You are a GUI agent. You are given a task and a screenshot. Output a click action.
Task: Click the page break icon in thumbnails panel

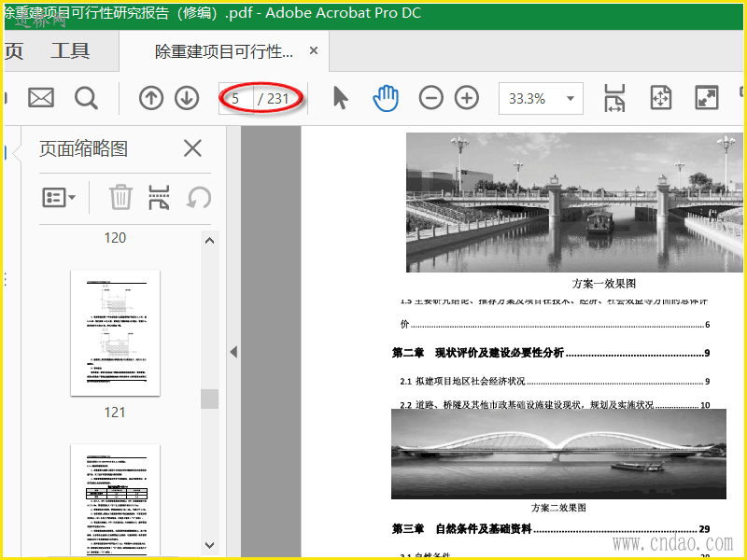[159, 197]
